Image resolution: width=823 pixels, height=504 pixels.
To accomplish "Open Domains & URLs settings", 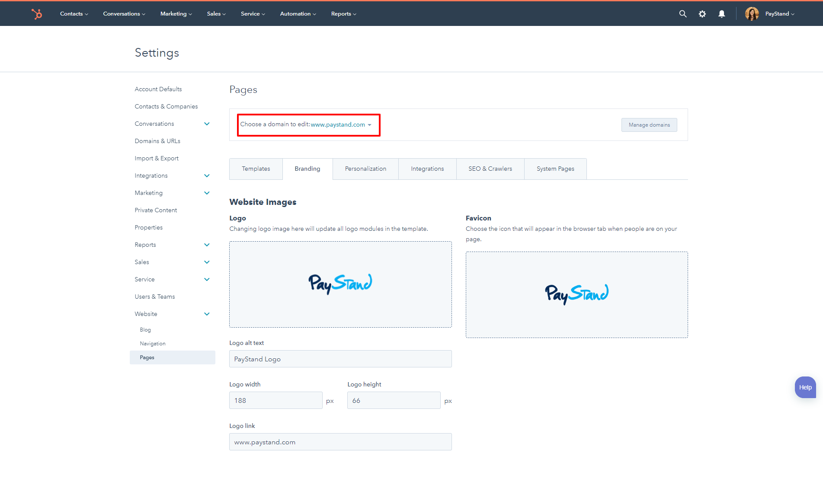I will click(x=157, y=141).
